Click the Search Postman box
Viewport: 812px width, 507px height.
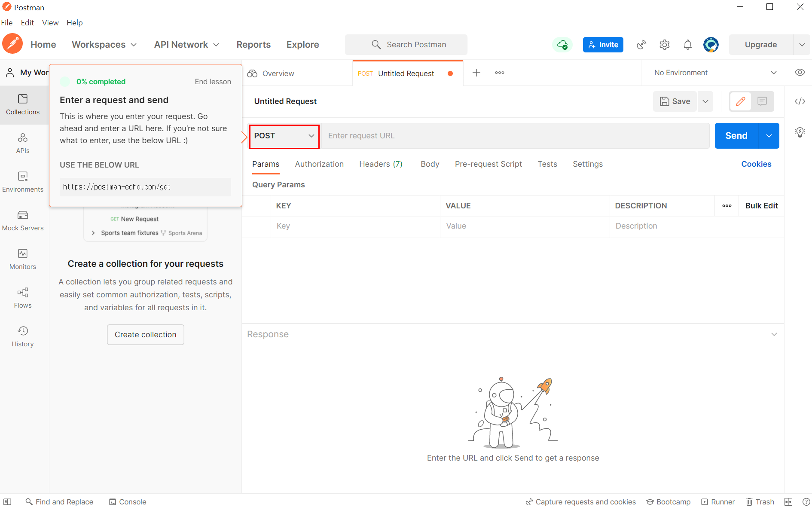(406, 45)
